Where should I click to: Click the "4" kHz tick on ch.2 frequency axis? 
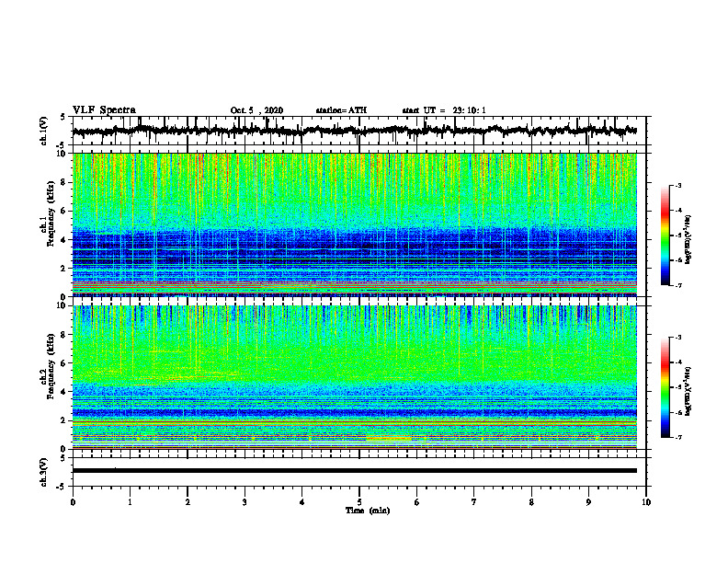(x=64, y=392)
